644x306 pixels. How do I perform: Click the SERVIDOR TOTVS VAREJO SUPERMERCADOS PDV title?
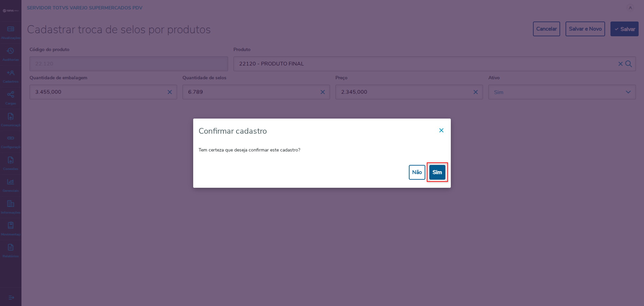pyautogui.click(x=85, y=8)
